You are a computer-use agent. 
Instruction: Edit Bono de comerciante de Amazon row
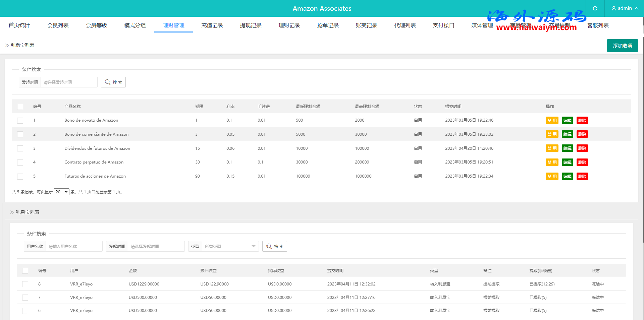pos(567,134)
